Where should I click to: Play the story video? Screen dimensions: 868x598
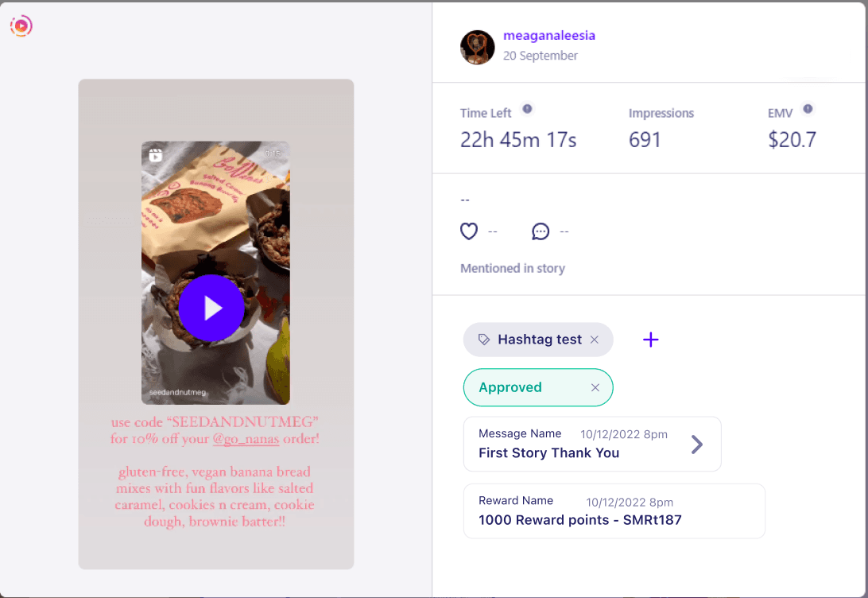pos(211,308)
